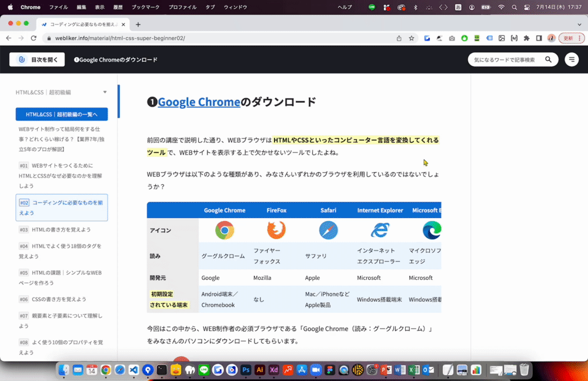Image resolution: width=588 pixels, height=381 pixels.
Task: Reload the current page
Action: coord(34,38)
